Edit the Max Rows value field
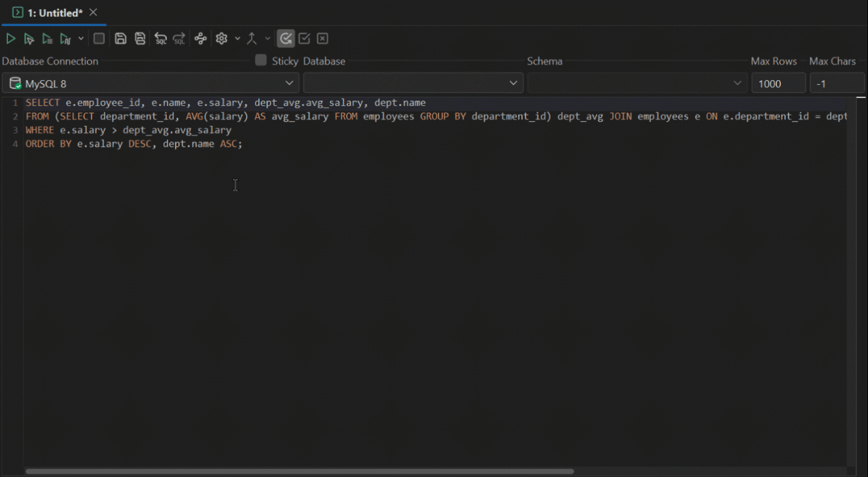 coord(778,83)
